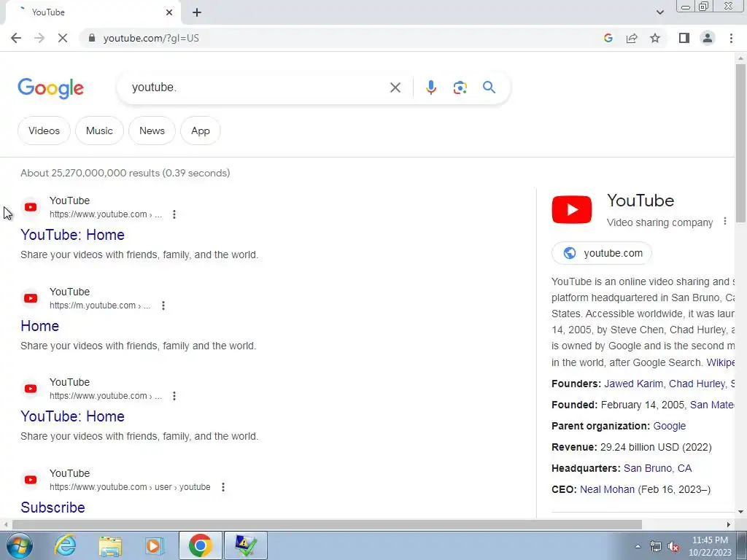The height and width of the screenshot is (560, 747).
Task: Click the browser Forward arrow
Action: click(x=39, y=38)
